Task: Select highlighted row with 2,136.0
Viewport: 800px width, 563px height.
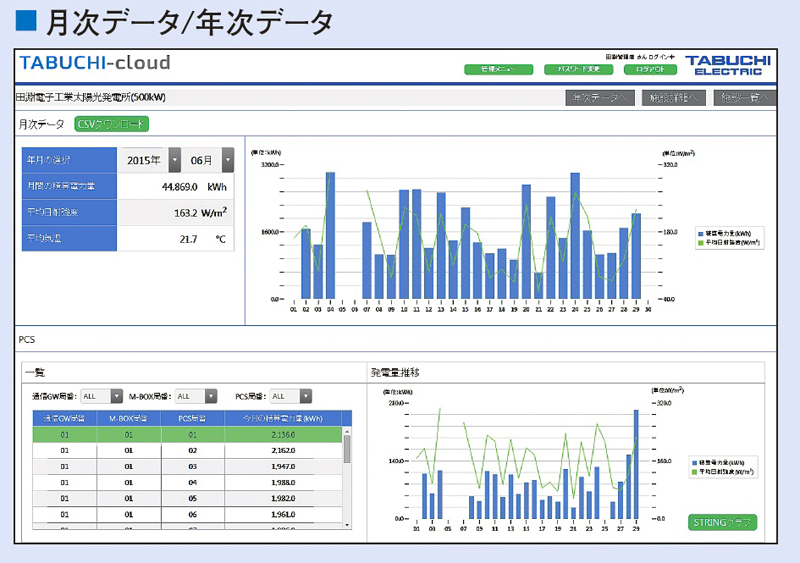Action: point(187,435)
